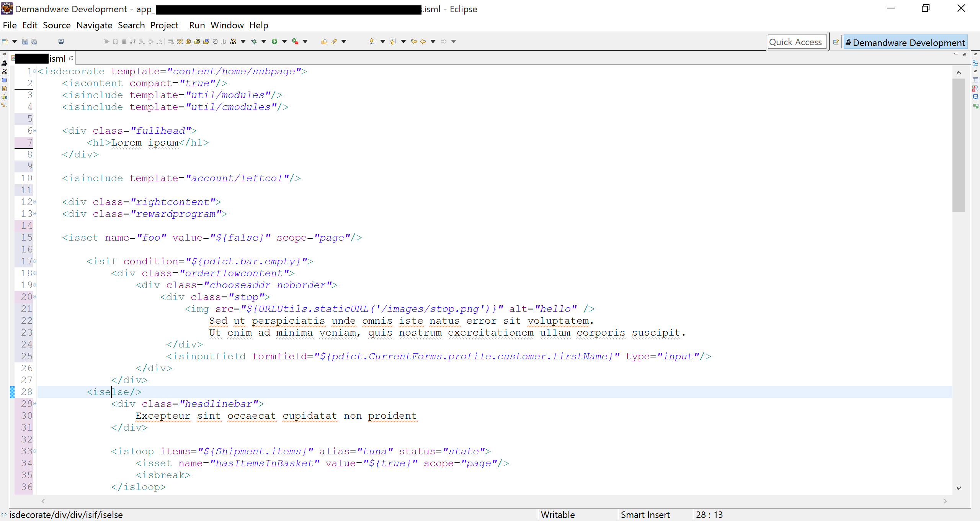Open the Run button dropdown arrow
Viewport: 980px width, 521px height.
284,41
